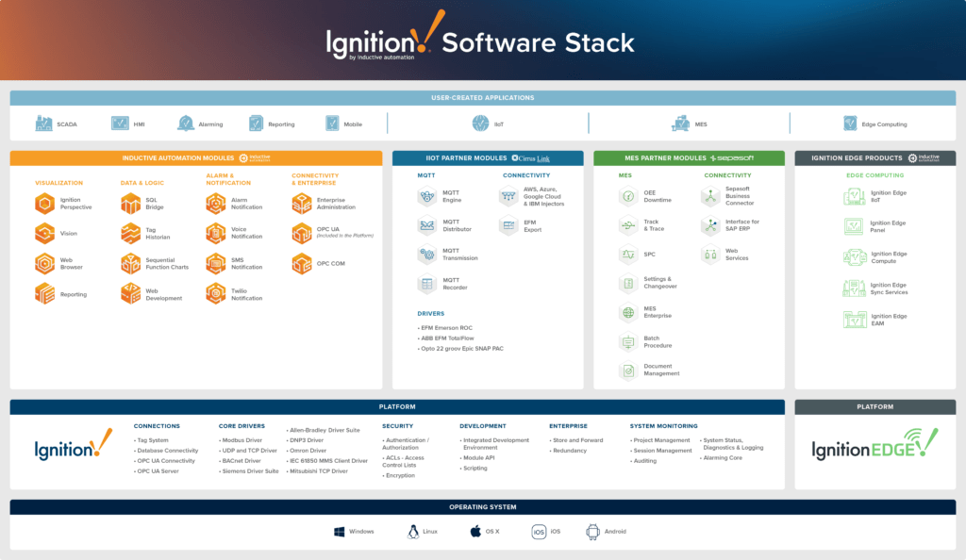Viewport: 966px width, 560px height.
Task: Click the Ignition Edge IIoT icon
Action: coord(855,196)
